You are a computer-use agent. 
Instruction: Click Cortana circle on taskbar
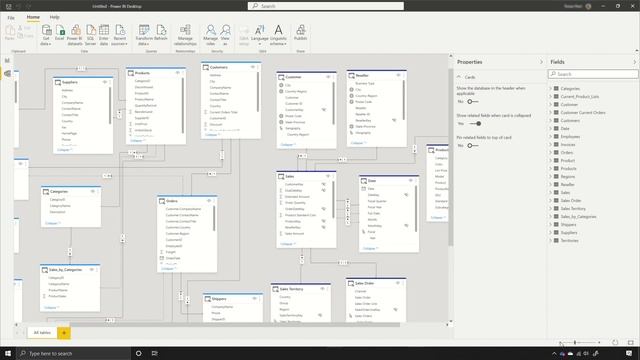[138, 353]
